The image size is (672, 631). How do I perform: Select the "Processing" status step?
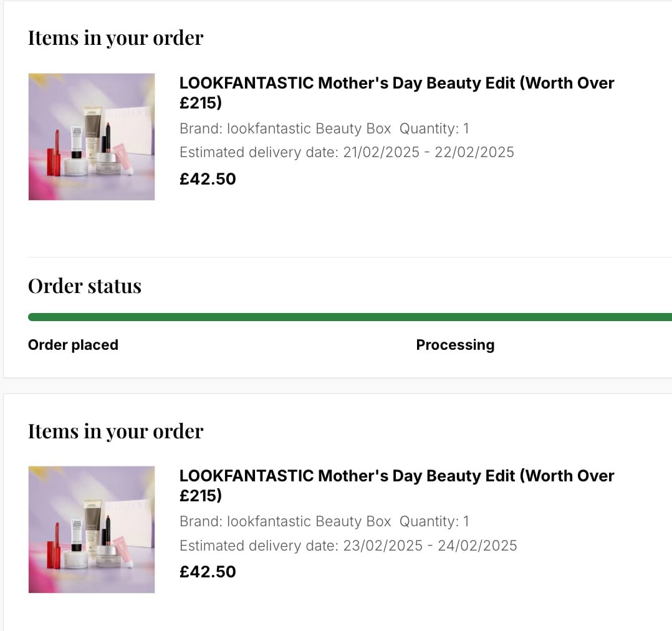click(x=455, y=345)
